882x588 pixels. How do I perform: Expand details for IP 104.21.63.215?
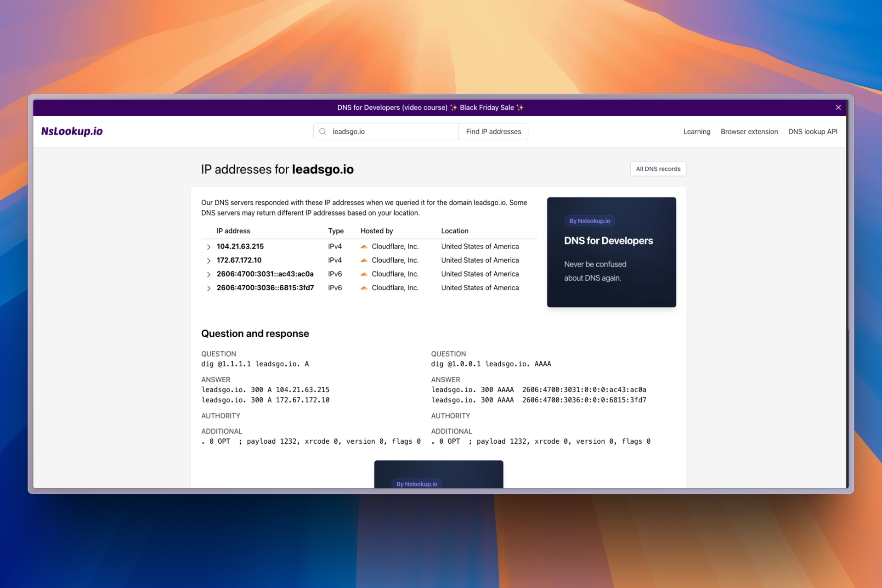click(x=209, y=247)
